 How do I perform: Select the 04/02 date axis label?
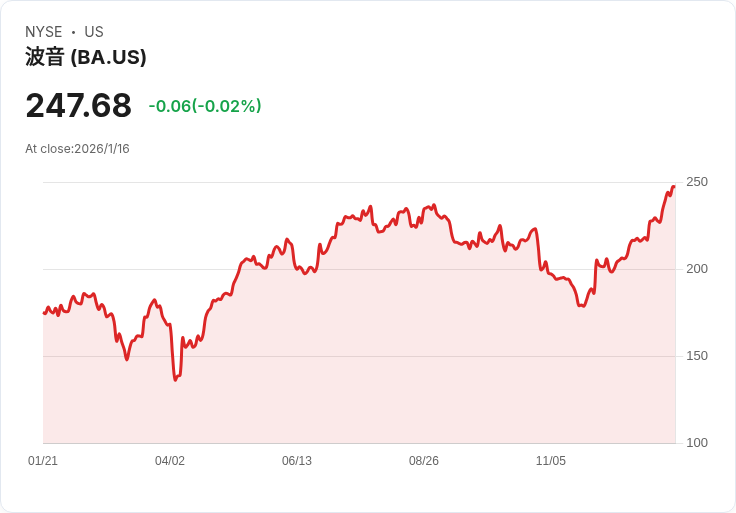170,461
